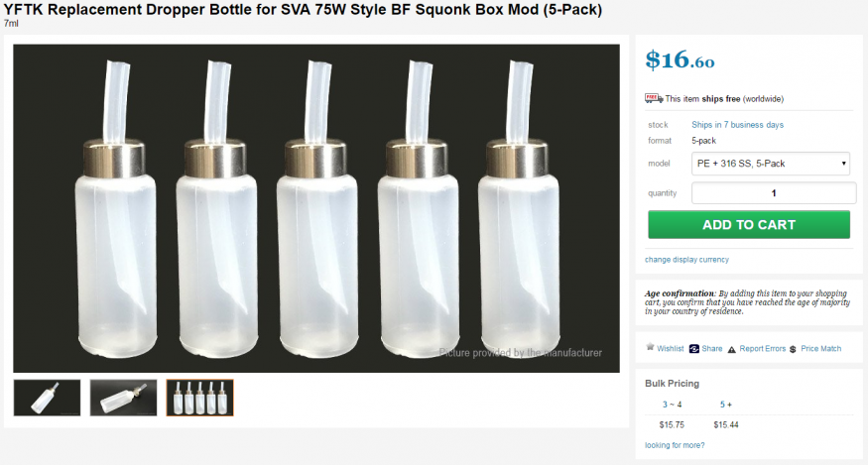The image size is (868, 465).
Task: Click the Report Errors link text
Action: point(762,349)
